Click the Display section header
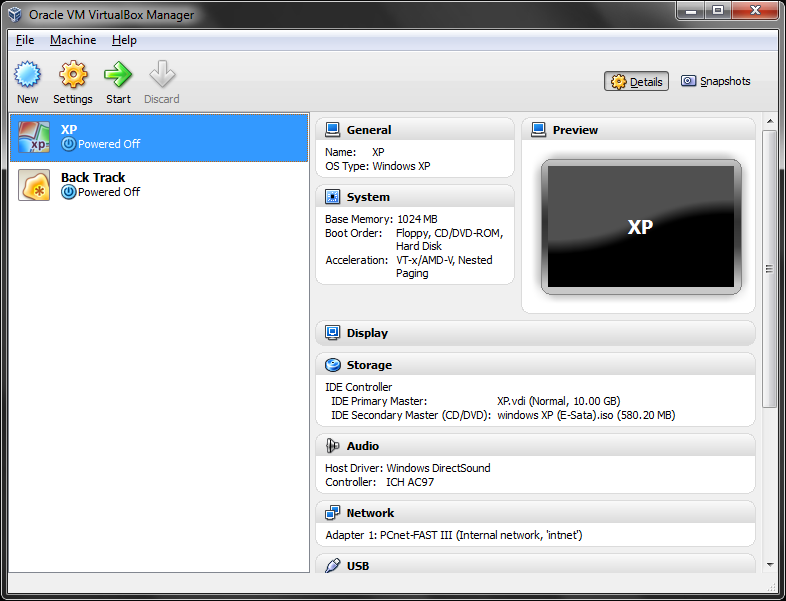The height and width of the screenshot is (601, 786). [x=535, y=333]
